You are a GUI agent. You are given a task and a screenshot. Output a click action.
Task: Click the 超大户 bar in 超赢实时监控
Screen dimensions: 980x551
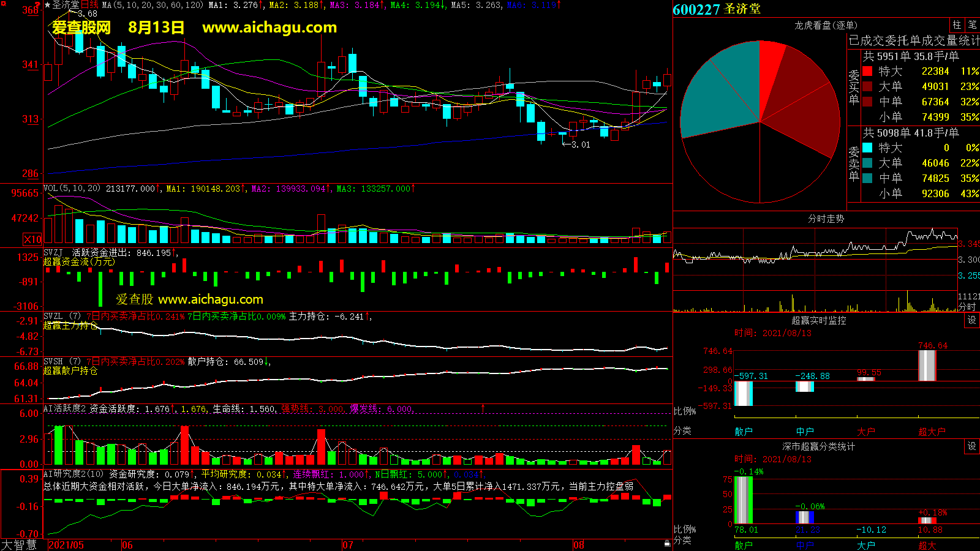pyautogui.click(x=927, y=365)
